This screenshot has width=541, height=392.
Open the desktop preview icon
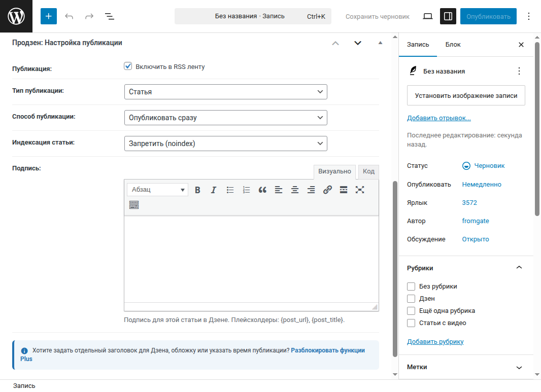coord(428,16)
